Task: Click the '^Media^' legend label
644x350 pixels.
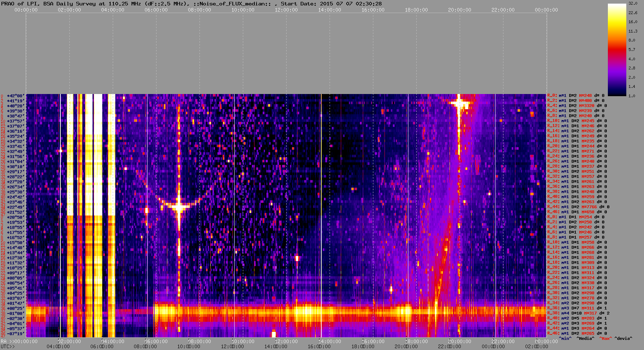Action: 585,339
